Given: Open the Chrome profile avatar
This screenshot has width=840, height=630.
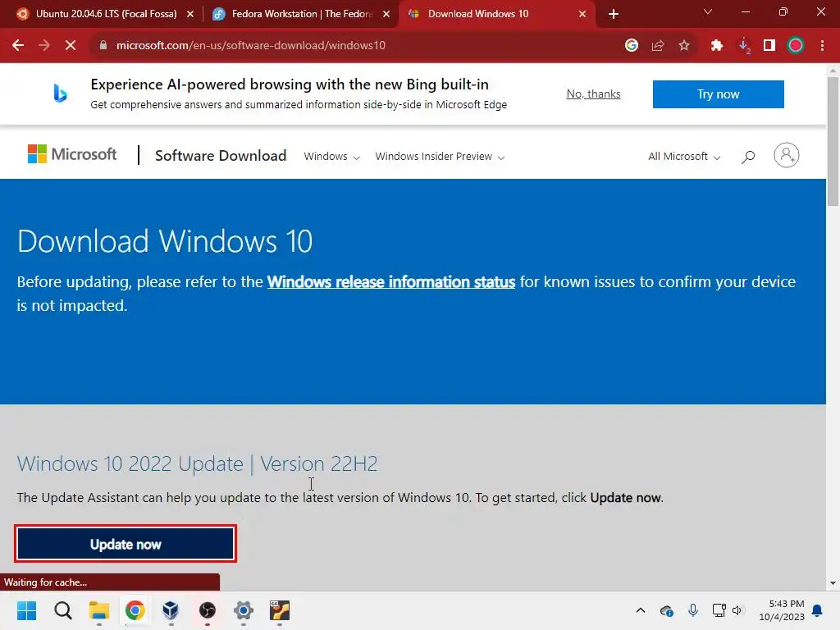Looking at the screenshot, I should 796,46.
